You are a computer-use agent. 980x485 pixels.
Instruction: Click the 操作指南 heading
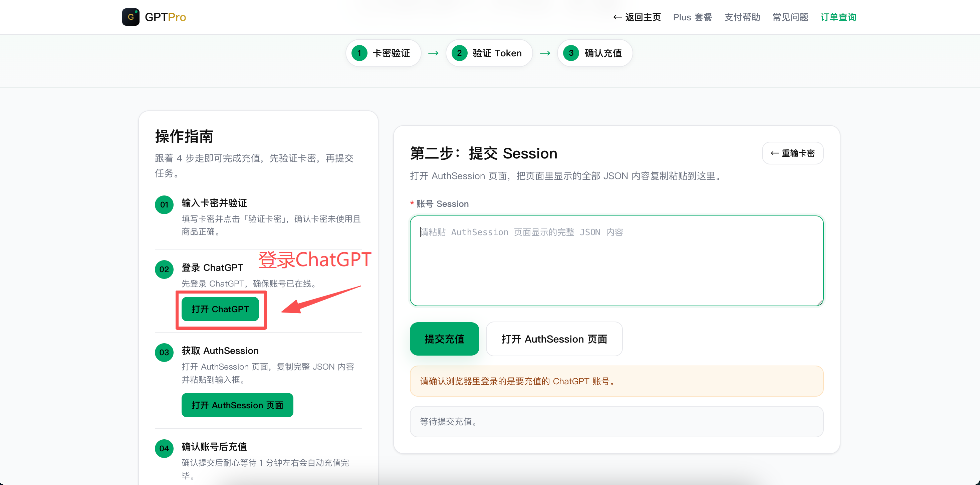[184, 136]
